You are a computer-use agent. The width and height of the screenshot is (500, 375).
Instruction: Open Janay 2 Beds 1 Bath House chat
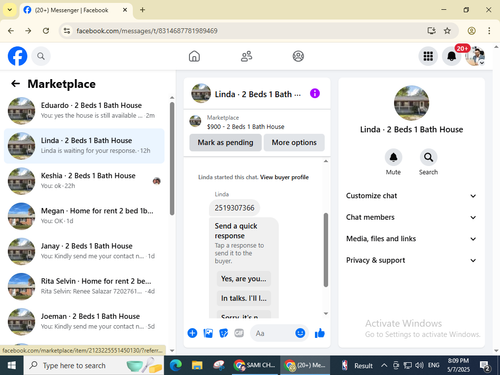point(84,251)
